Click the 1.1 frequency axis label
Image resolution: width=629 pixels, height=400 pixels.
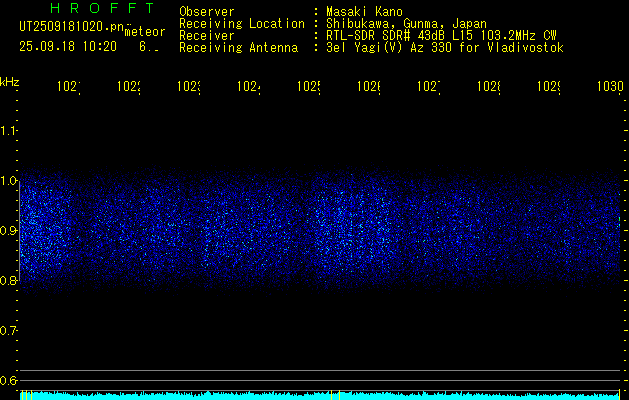click(8, 131)
